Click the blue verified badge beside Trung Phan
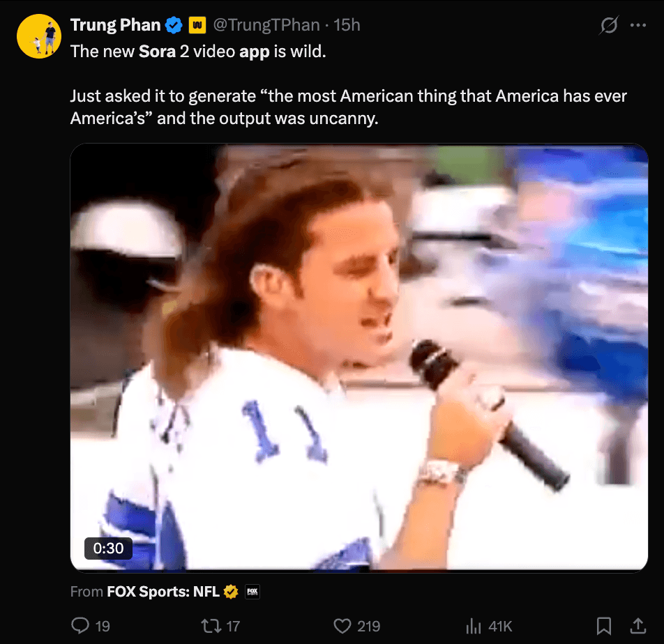664x644 pixels. [x=174, y=26]
